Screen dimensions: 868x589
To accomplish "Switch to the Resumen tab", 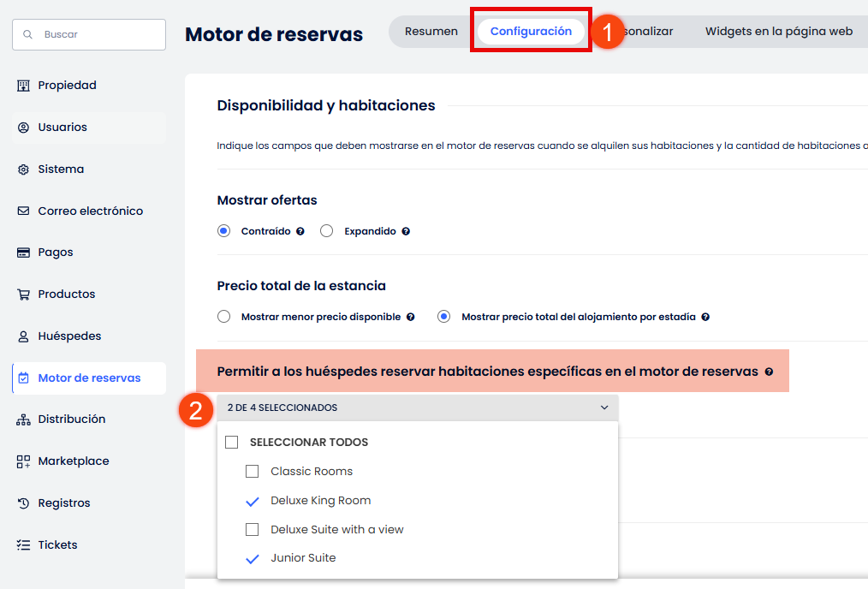I will (431, 32).
